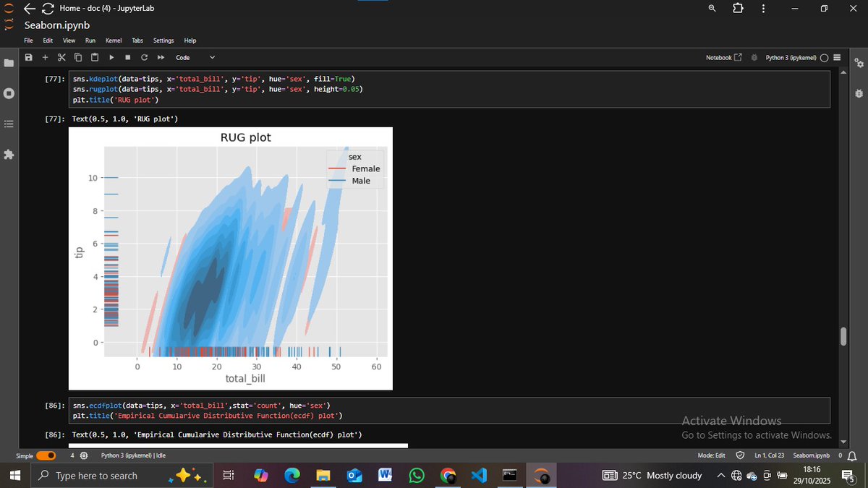Copy the selected cells

click(x=78, y=57)
